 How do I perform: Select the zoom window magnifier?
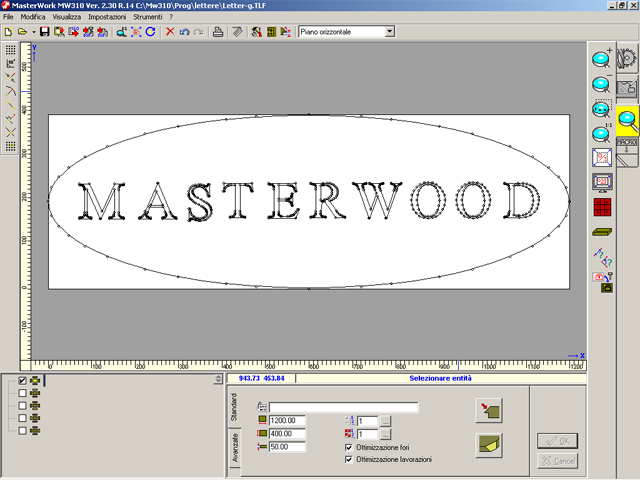pyautogui.click(x=602, y=109)
